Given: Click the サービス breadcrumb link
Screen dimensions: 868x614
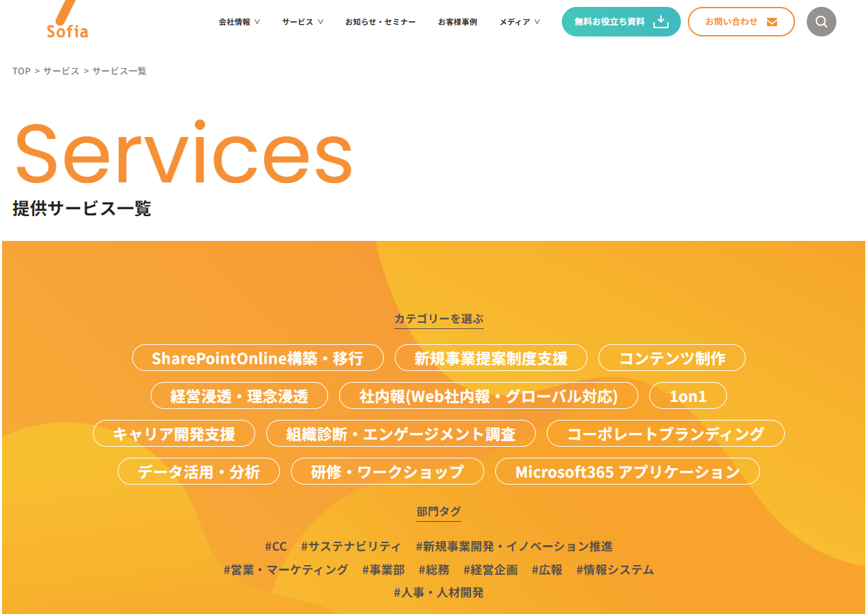Looking at the screenshot, I should (61, 71).
